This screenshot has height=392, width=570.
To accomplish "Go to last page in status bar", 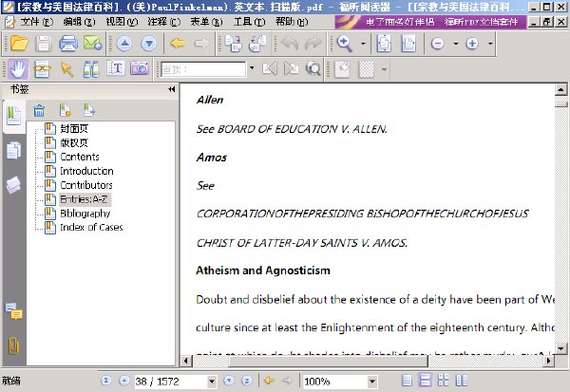I will [247, 381].
